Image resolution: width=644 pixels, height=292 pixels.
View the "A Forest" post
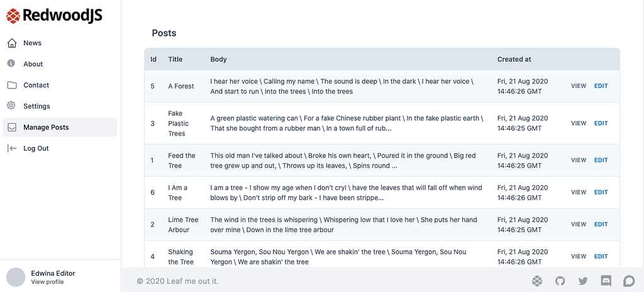coord(578,86)
